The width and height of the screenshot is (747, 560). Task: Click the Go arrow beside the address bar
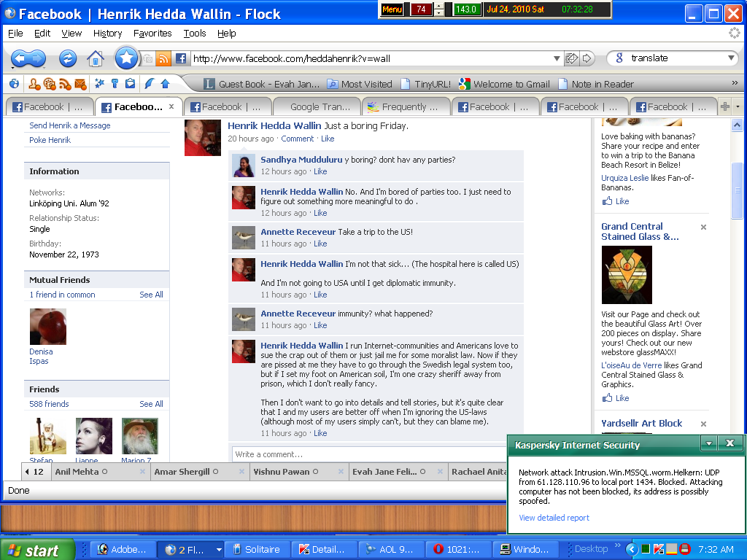[x=587, y=58]
